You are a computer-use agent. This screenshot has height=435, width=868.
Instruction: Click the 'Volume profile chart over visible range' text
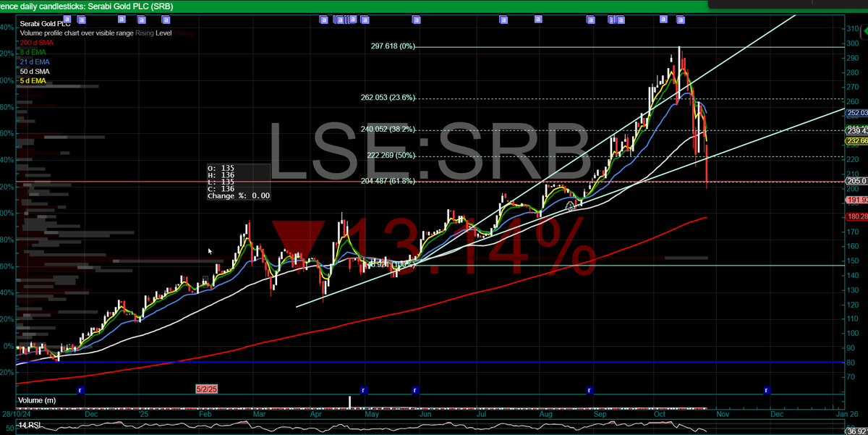click(x=76, y=33)
